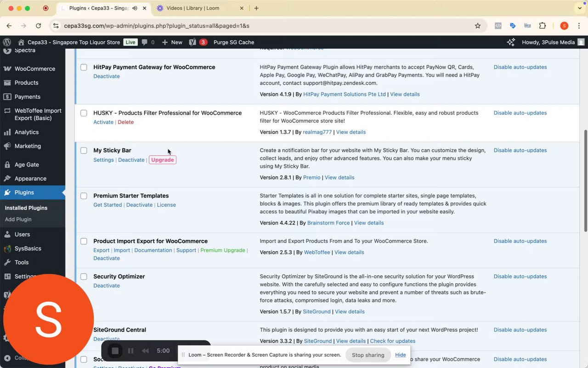Activate the HUSKY plugin
This screenshot has height=368, width=588.
tap(103, 122)
